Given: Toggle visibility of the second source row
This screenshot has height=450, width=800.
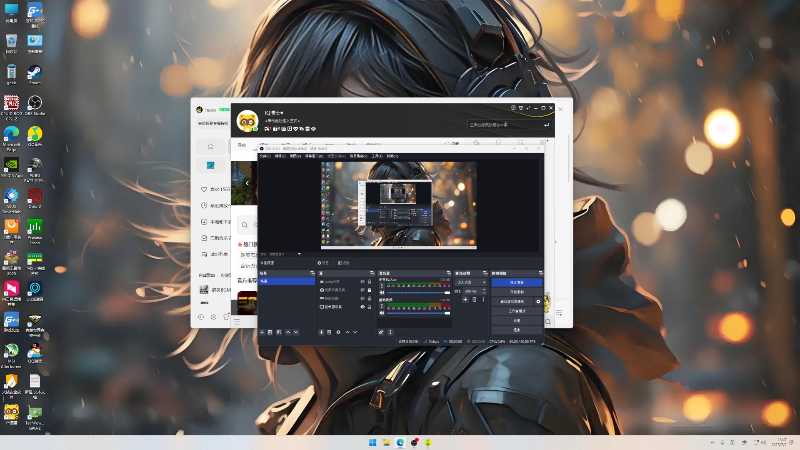Looking at the screenshot, I should 363,290.
